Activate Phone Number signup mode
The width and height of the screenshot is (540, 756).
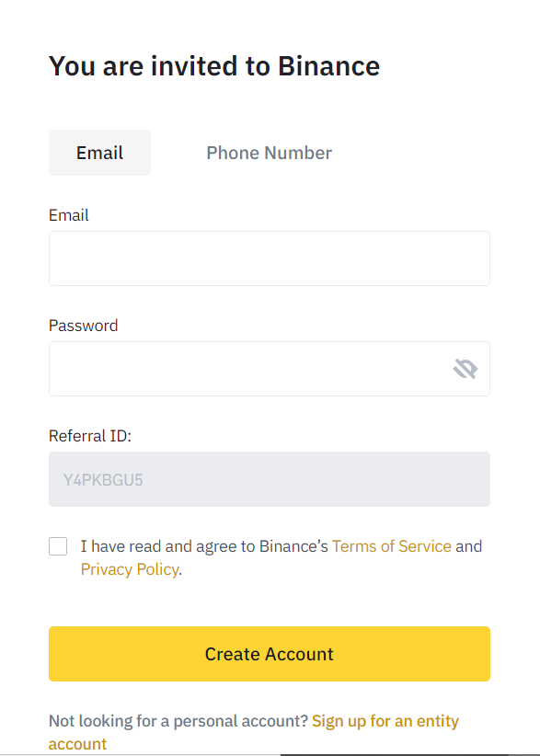click(269, 152)
